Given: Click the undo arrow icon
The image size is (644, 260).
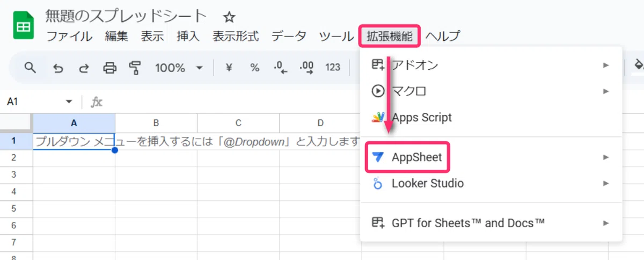Looking at the screenshot, I should (58, 68).
